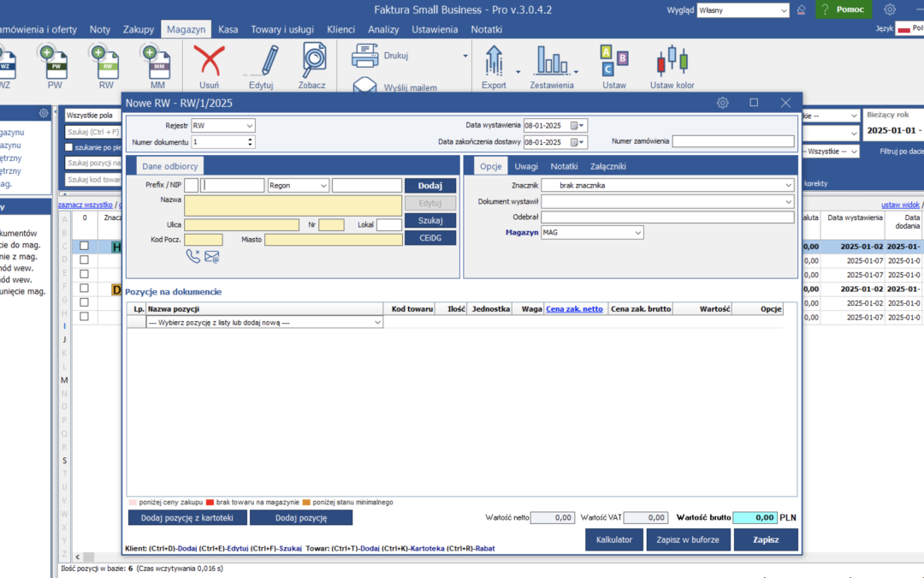Open the Zestawienia chart icon

pos(552,62)
